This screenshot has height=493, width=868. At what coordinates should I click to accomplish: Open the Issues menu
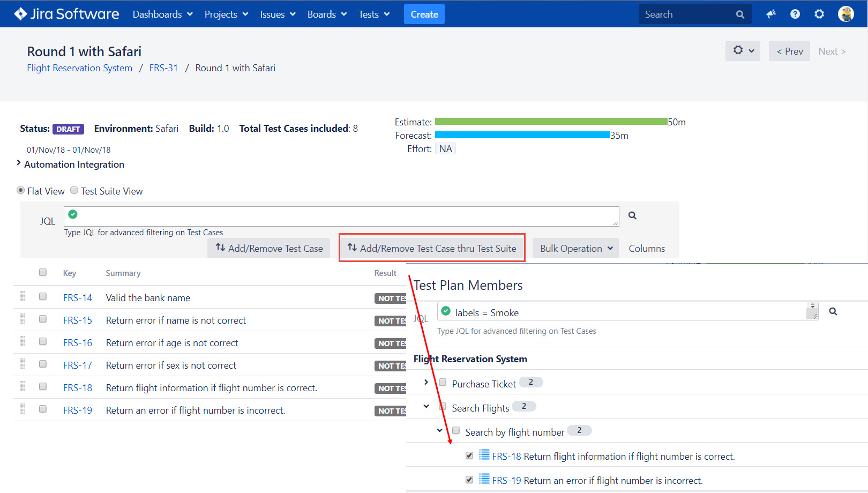click(278, 14)
